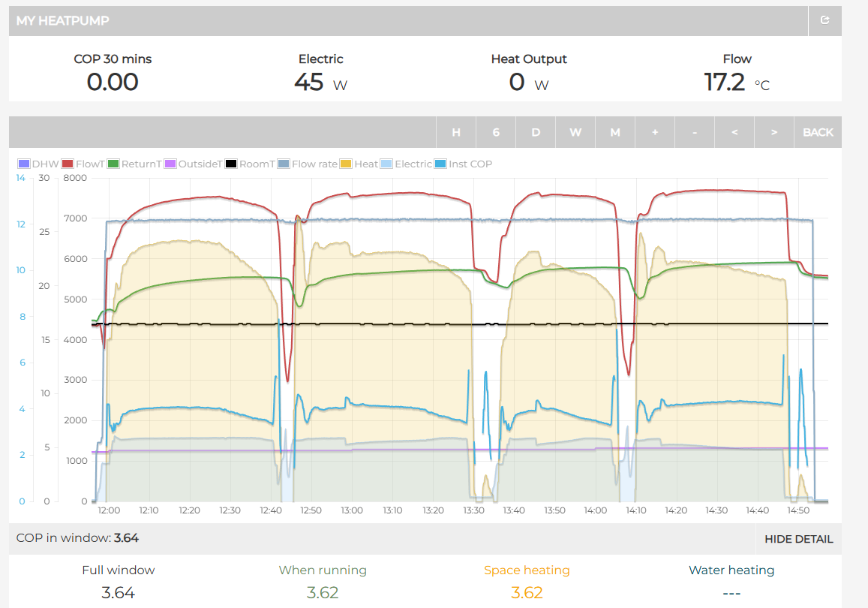Collapse stats with HIDE DETAIL
The width and height of the screenshot is (868, 608).
[x=798, y=539]
